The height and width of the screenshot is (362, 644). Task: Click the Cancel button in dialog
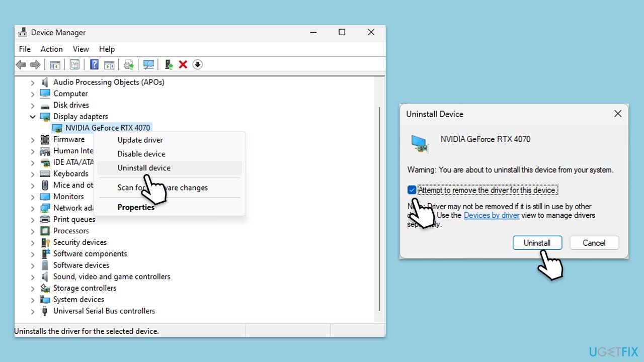[594, 243]
